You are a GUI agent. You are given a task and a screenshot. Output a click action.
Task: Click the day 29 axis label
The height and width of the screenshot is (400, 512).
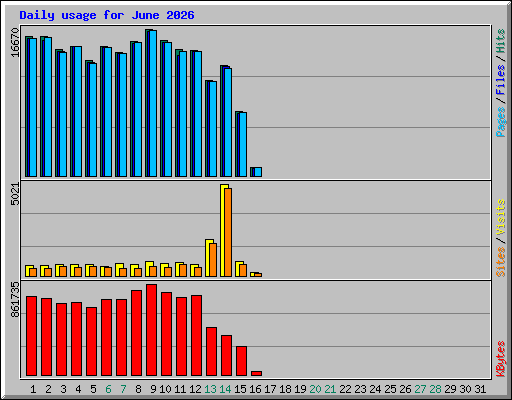click(x=450, y=389)
